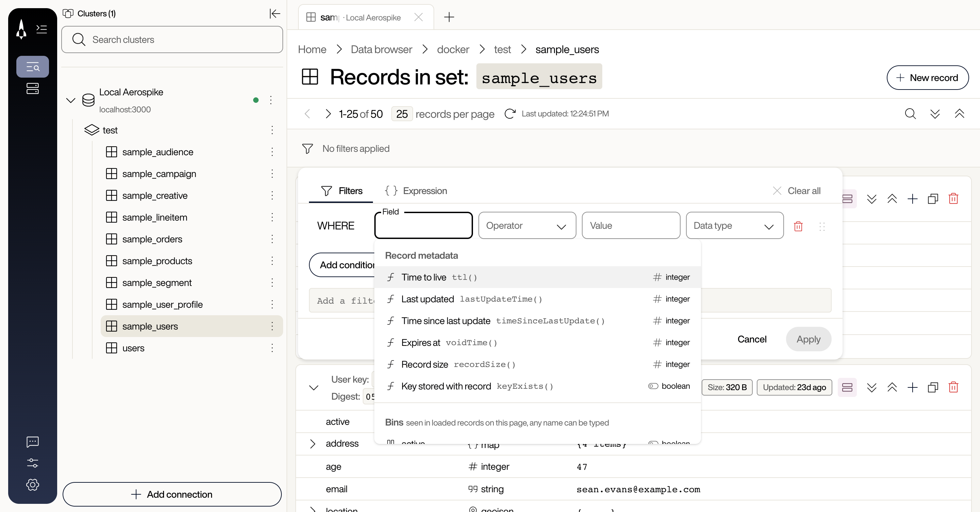Add a bin to record updated 23d ago
This screenshot has width=980, height=512.
click(912, 387)
